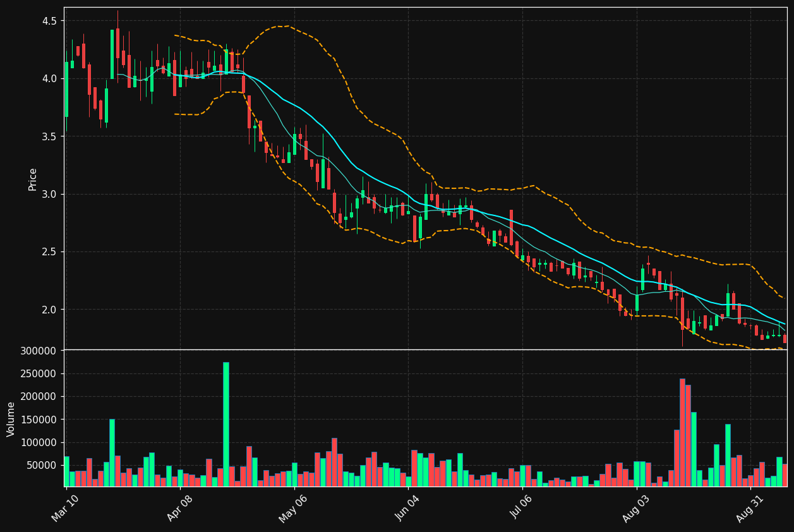Image resolution: width=794 pixels, height=532 pixels.
Task: Click the 50000 volume tick label
Action: pyautogui.click(x=42, y=465)
